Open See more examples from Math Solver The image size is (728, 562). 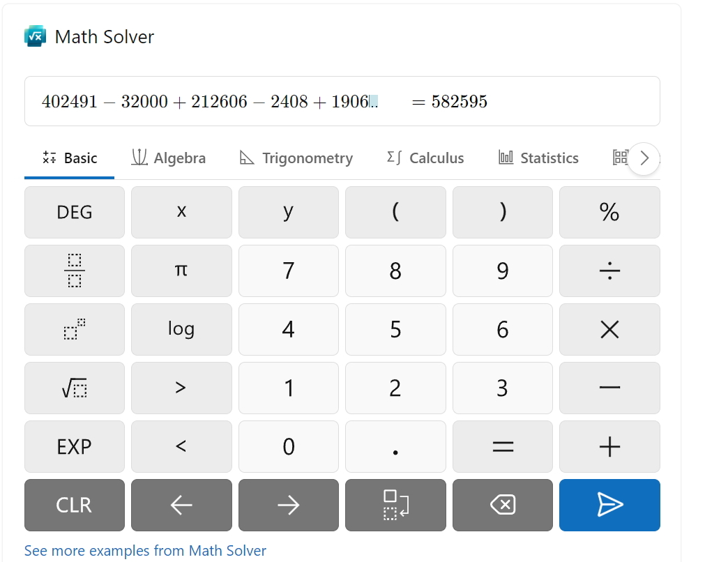tap(145, 550)
